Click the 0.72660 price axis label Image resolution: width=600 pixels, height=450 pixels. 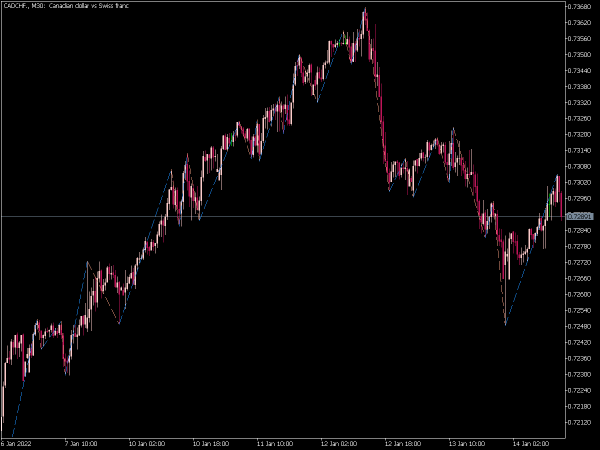(x=580, y=279)
